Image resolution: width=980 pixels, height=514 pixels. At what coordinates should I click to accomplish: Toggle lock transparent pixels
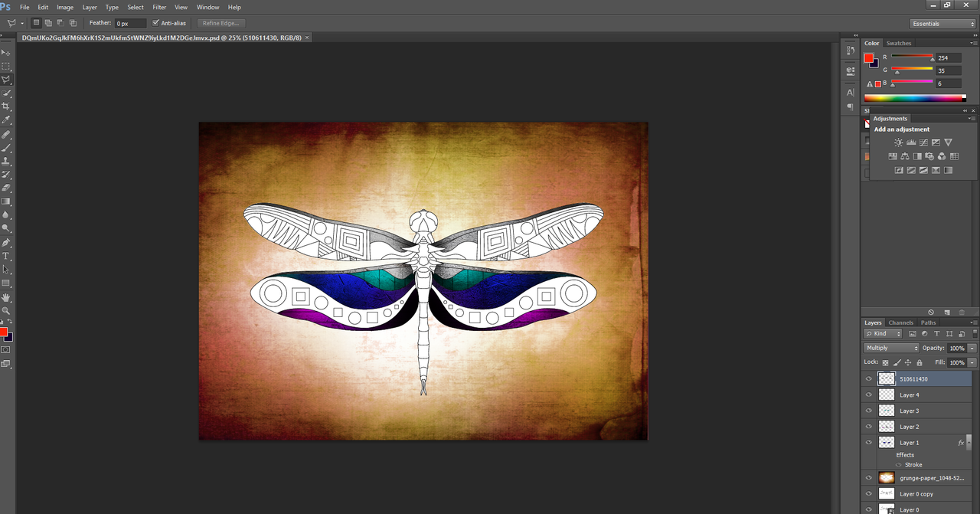click(886, 362)
